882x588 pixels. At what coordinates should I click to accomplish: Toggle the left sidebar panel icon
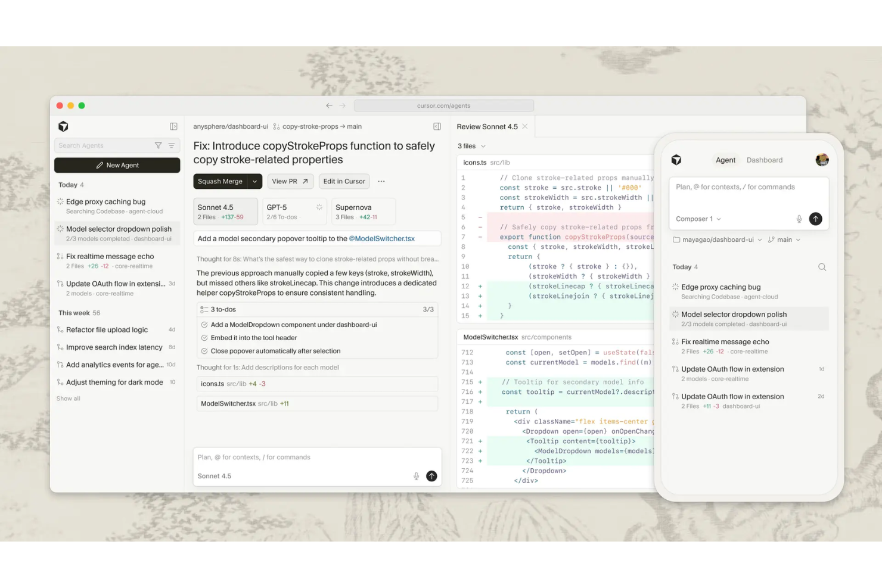coord(173,126)
